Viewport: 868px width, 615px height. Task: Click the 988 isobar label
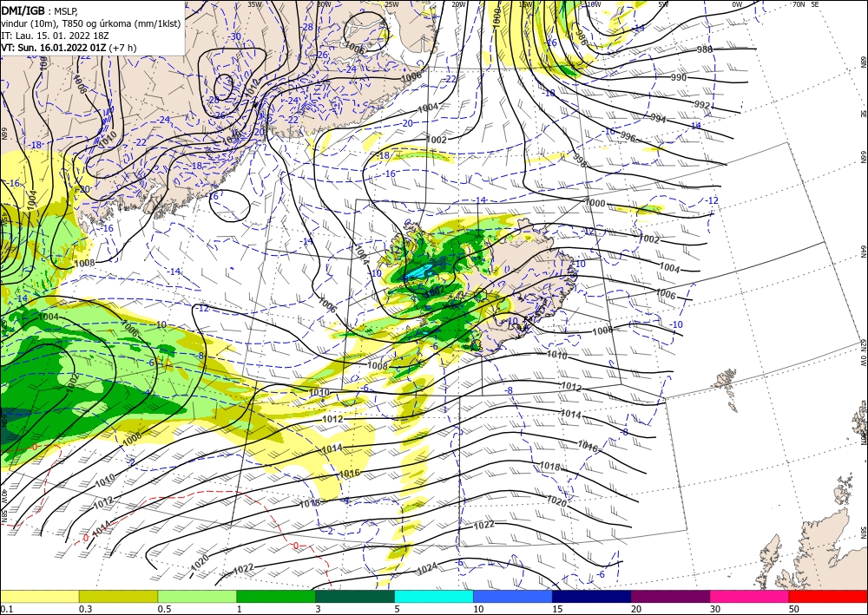click(704, 49)
